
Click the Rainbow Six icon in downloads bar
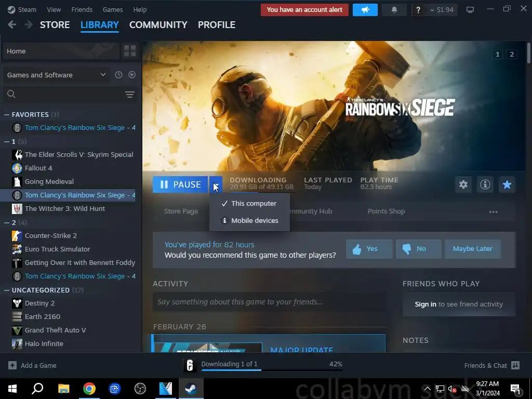point(190,365)
